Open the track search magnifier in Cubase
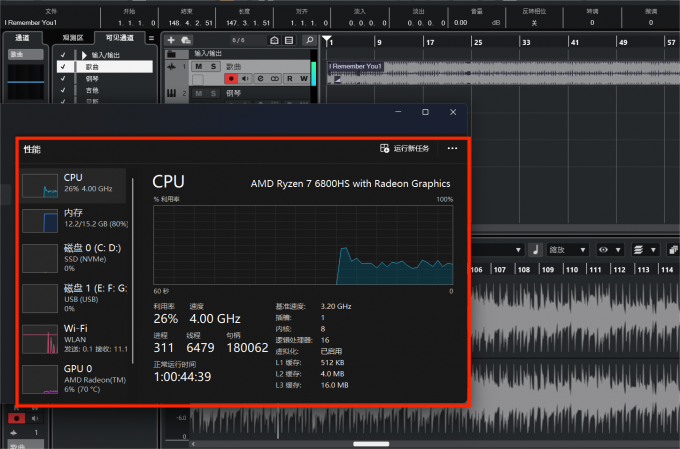 (309, 40)
